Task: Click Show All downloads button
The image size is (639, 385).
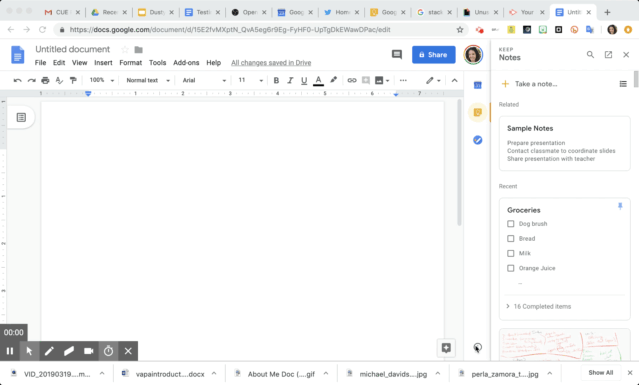Action: click(601, 373)
